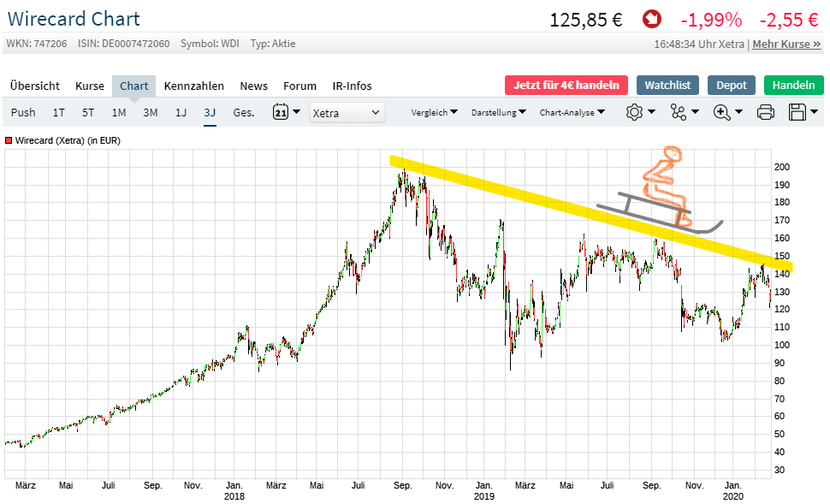Image resolution: width=830 pixels, height=504 pixels.
Task: Open the Darstellung dropdown
Action: click(497, 111)
